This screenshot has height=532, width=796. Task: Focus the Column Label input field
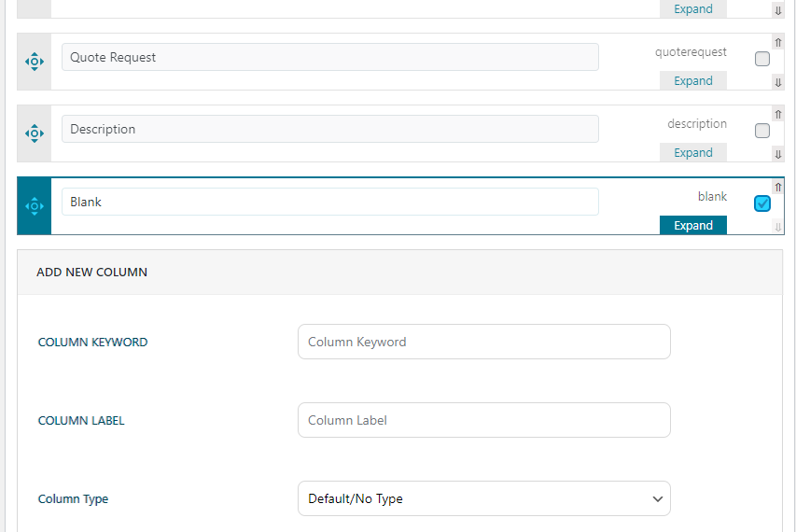point(483,420)
